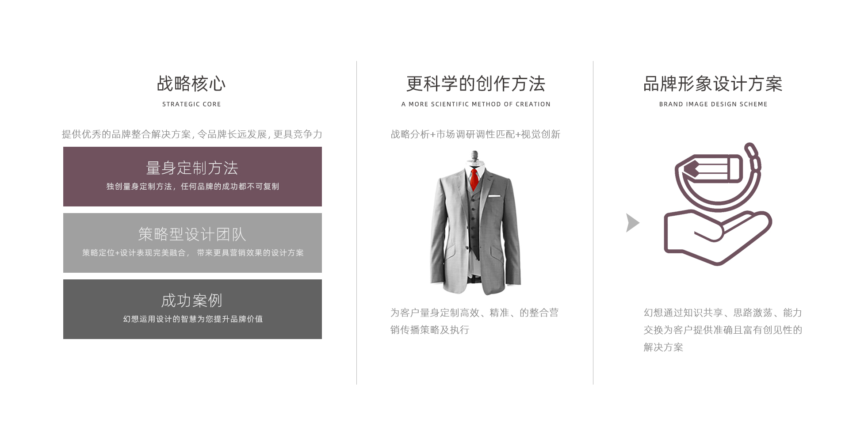Click the 幻想通过知识共享 paragraph

(723, 330)
